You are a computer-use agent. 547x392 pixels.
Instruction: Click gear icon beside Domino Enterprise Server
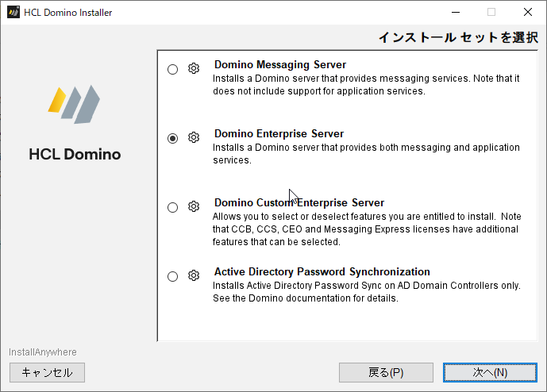tap(194, 137)
